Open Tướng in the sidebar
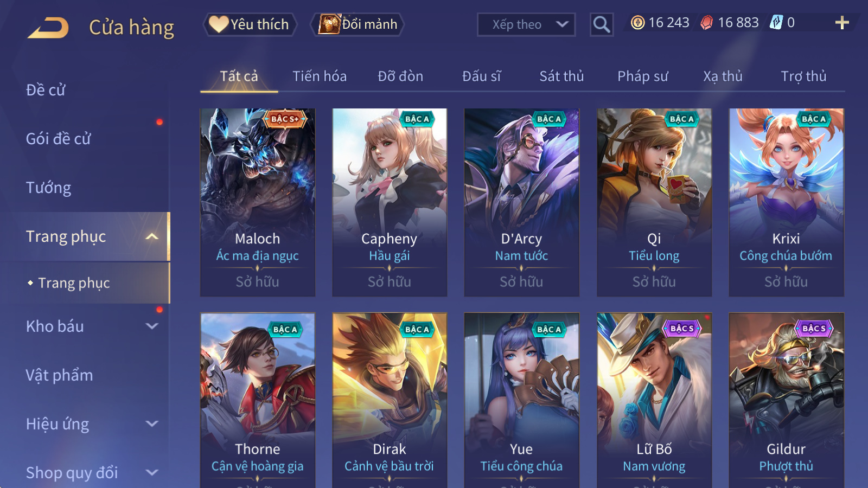 pyautogui.click(x=49, y=188)
